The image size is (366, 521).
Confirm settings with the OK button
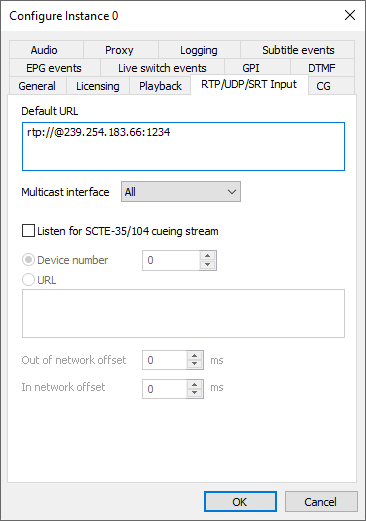click(x=240, y=501)
